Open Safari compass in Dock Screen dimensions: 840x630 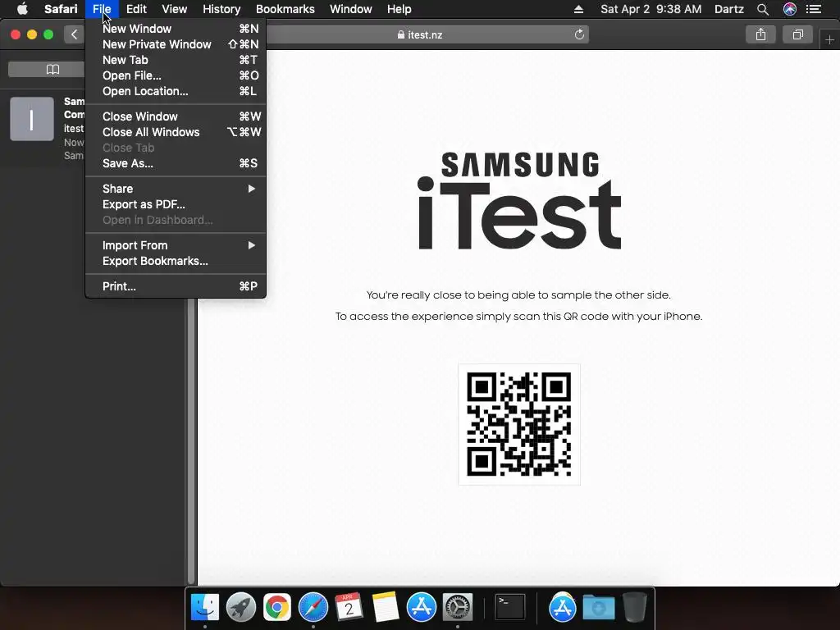pyautogui.click(x=313, y=608)
